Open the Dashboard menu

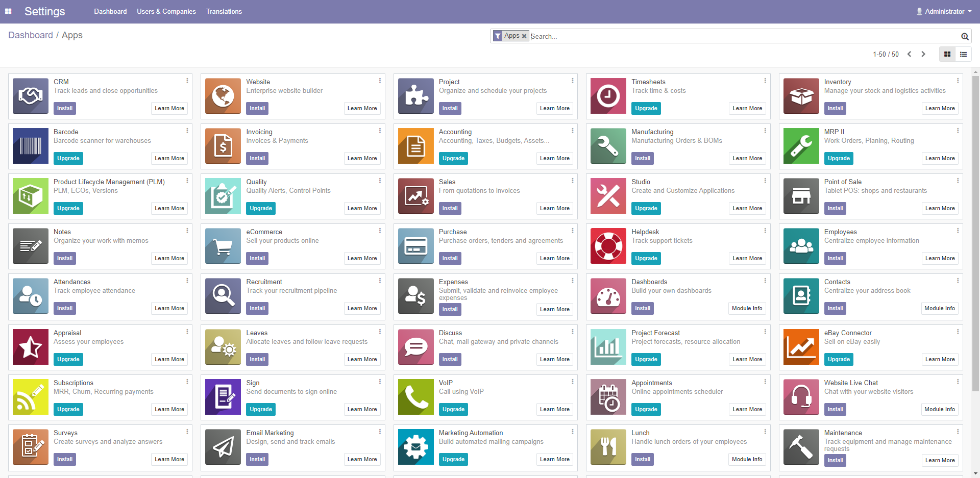pos(110,11)
